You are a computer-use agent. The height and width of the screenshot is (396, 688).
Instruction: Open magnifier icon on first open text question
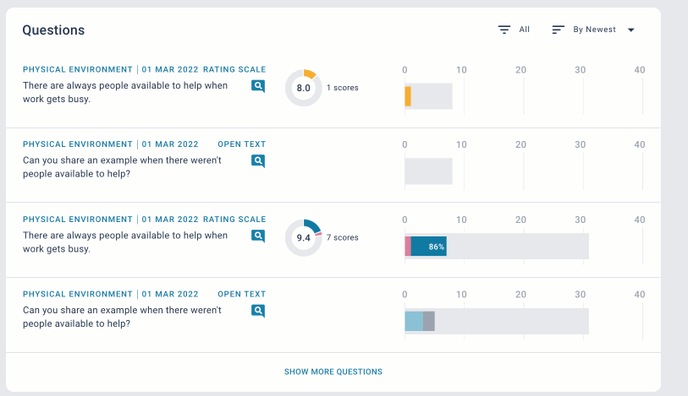(258, 161)
